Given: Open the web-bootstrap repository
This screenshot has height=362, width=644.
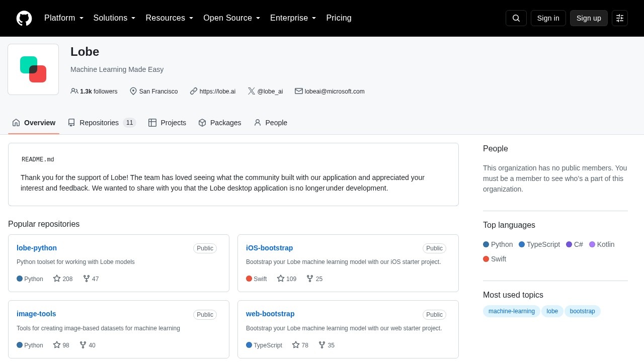Looking at the screenshot, I should 270,314.
